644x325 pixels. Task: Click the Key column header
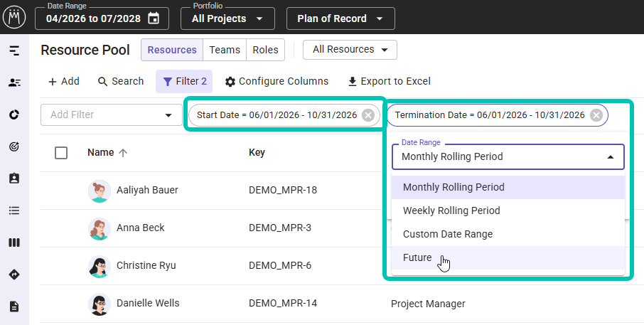(x=257, y=152)
